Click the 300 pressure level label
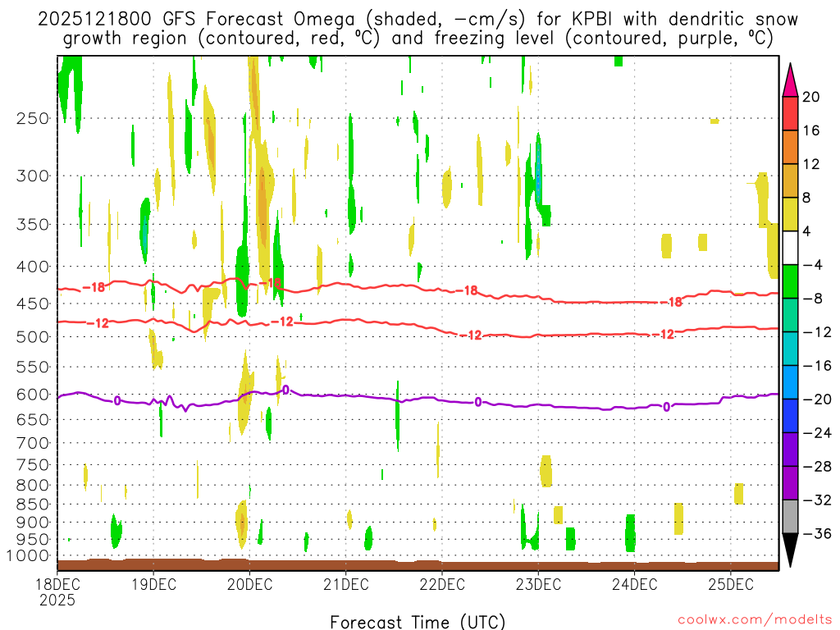Image resolution: width=840 pixels, height=630 pixels. coord(33,176)
